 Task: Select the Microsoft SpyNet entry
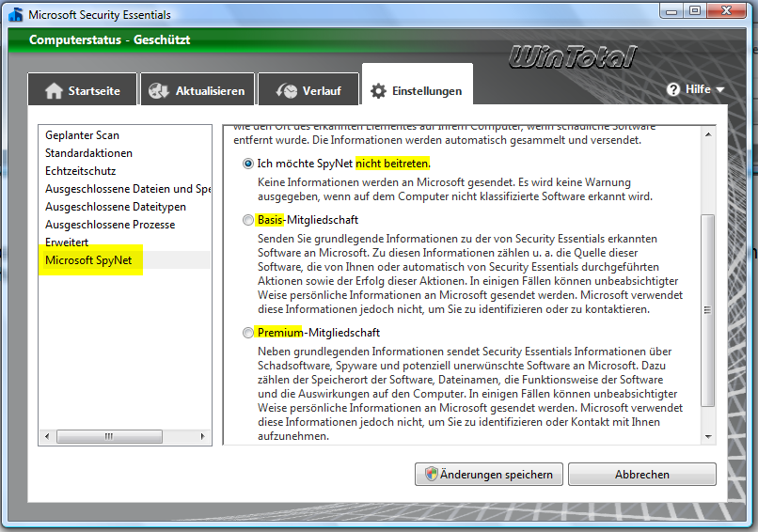[x=125, y=260]
